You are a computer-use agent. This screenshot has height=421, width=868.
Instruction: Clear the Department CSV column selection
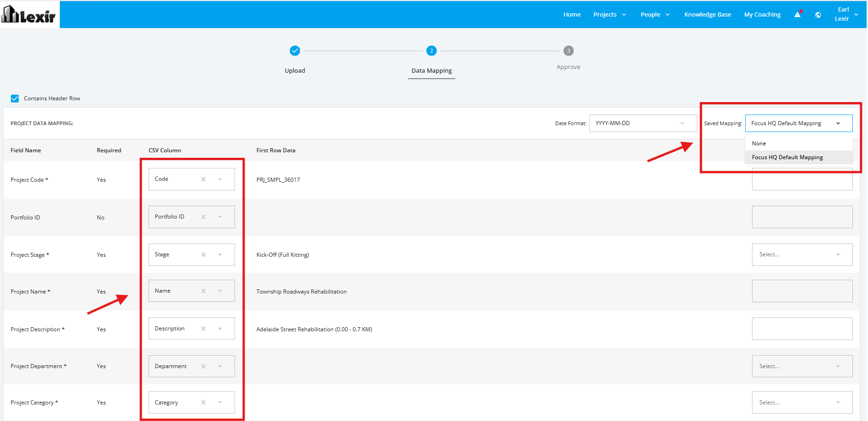coord(203,366)
